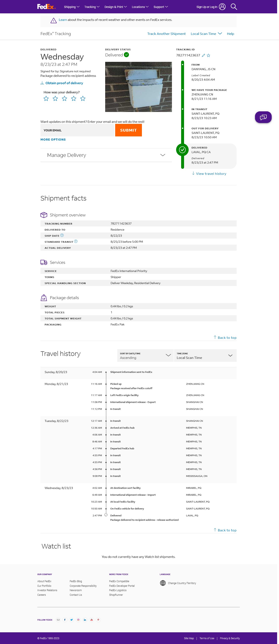Open FedEx YouTube channel icon
279x644 pixels.
[91, 620]
